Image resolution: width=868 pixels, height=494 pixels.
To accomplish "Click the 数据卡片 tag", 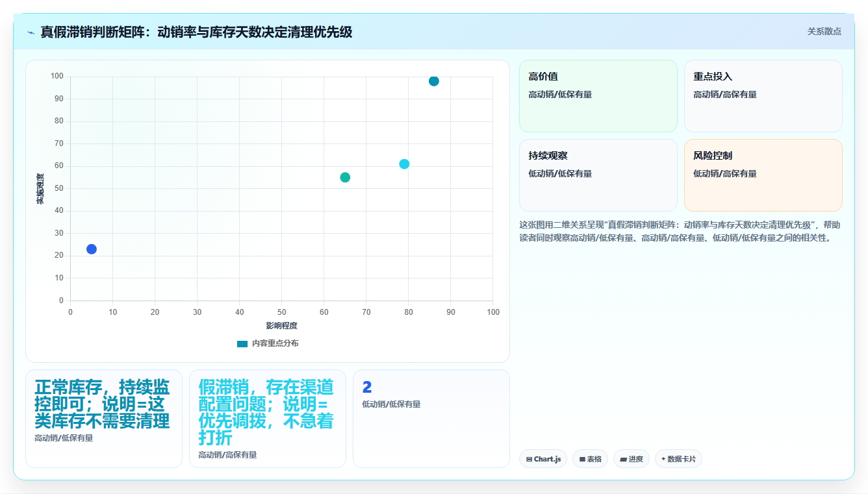I will point(678,459).
